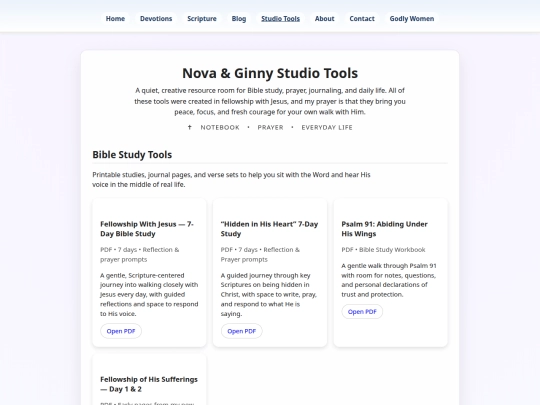Click the cross icon beside NOTEBOOK
The height and width of the screenshot is (405, 540).
point(189,127)
